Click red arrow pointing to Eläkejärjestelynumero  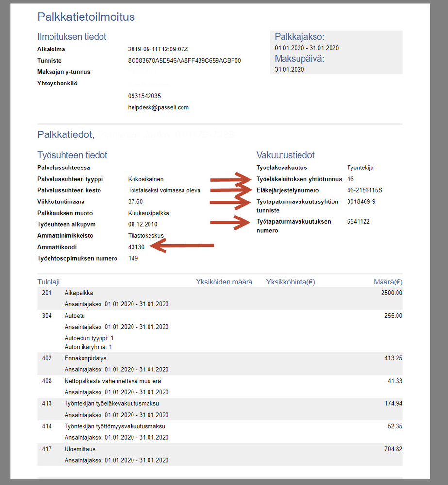click(x=229, y=190)
